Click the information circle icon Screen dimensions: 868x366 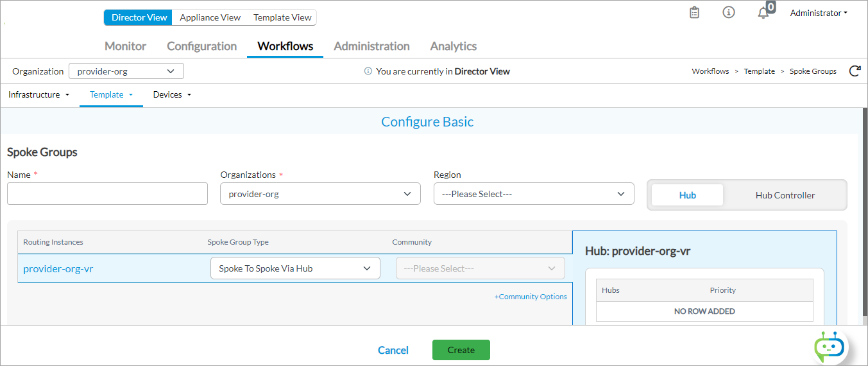coord(729,13)
